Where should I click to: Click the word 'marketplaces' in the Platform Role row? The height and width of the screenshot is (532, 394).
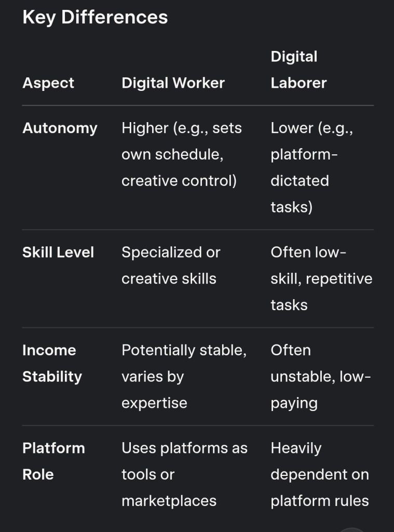169,501
